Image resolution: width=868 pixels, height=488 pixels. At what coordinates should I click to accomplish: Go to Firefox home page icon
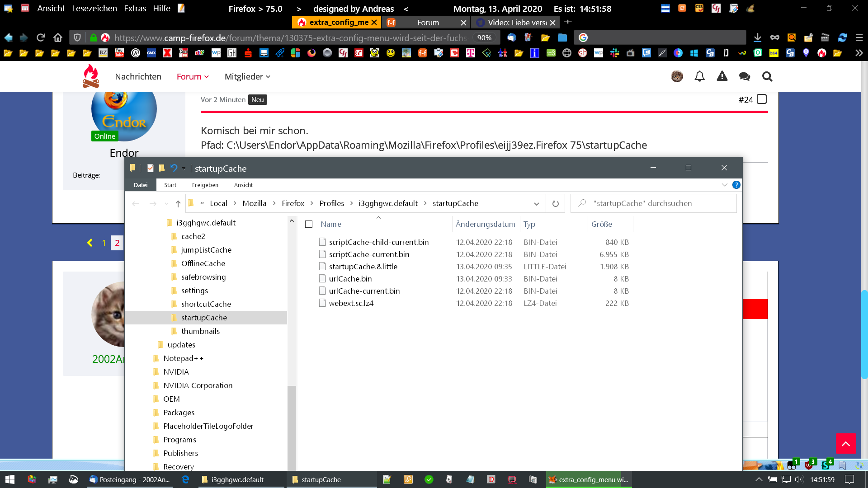(x=57, y=38)
